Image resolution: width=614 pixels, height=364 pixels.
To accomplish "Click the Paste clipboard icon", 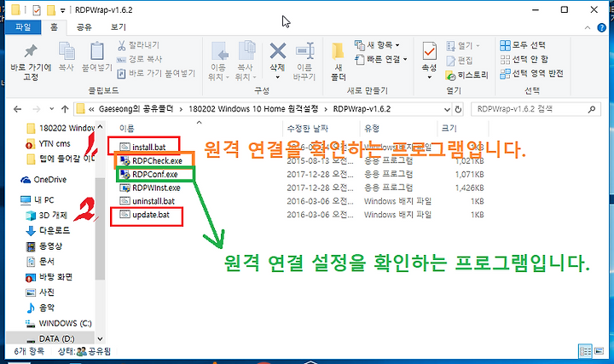I will coord(96,51).
